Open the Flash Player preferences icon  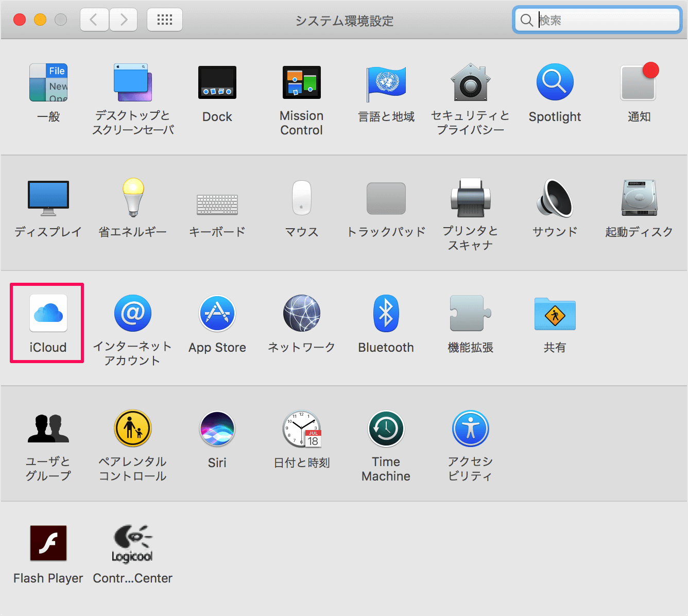pyautogui.click(x=48, y=543)
